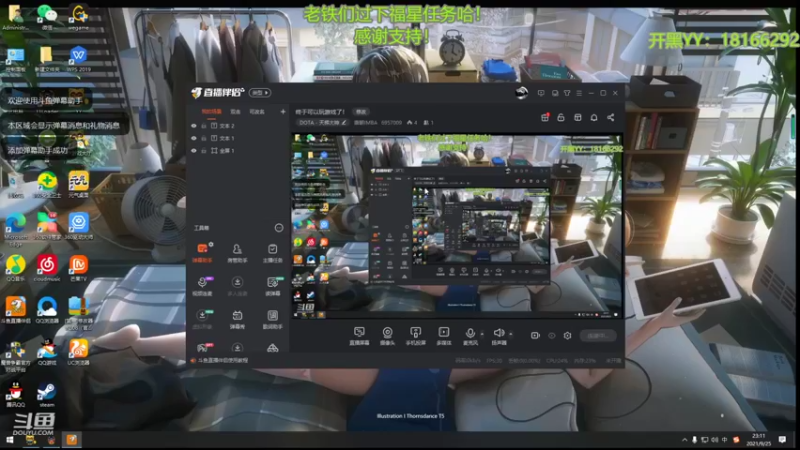This screenshot has height=450, width=800.
Task: Click the download tool beside voice-link
Action: coord(237,286)
